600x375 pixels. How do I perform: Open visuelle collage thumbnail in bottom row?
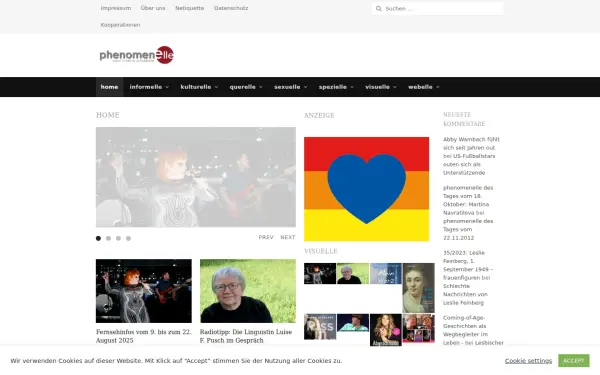(419, 328)
